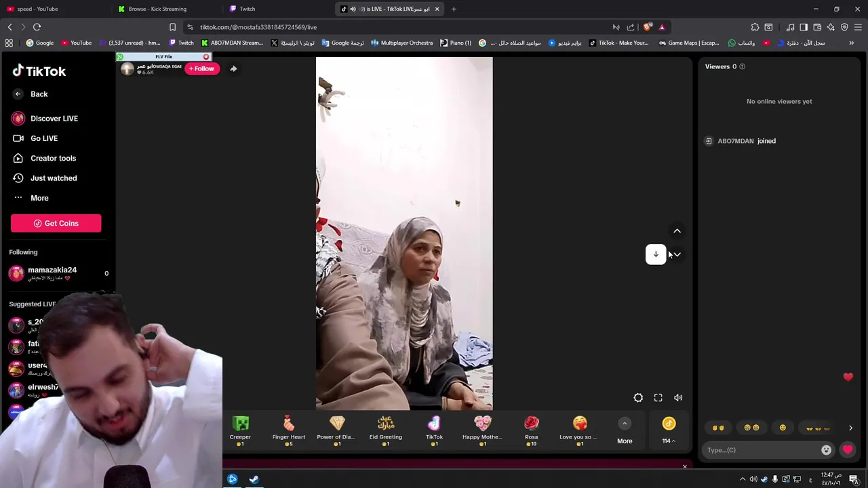Expand the More sidebar menu
The height and width of the screenshot is (488, 868).
[x=31, y=198]
